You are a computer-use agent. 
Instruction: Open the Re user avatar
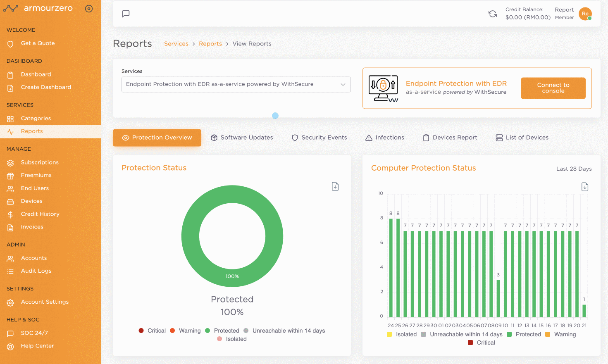[585, 14]
